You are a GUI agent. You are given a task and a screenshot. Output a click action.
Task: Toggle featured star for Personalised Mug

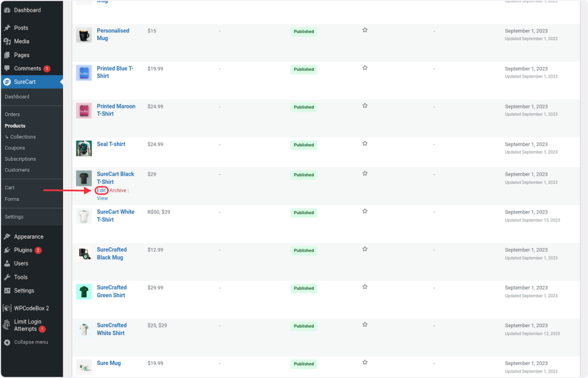coord(365,30)
